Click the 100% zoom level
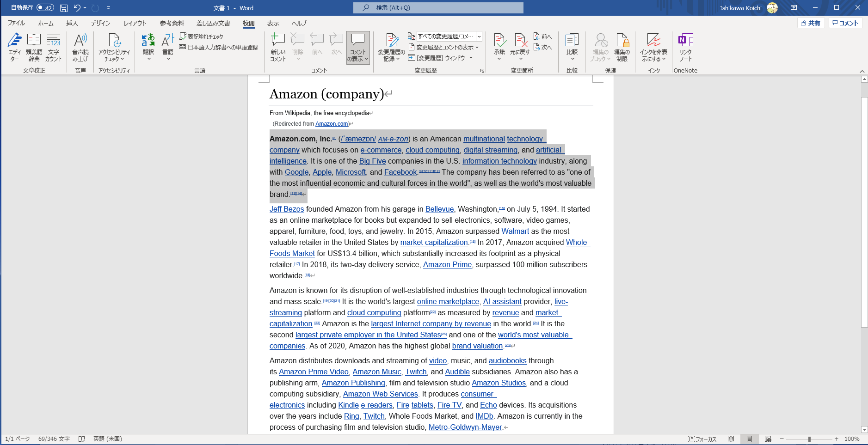The width and height of the screenshot is (868, 445). point(852,439)
